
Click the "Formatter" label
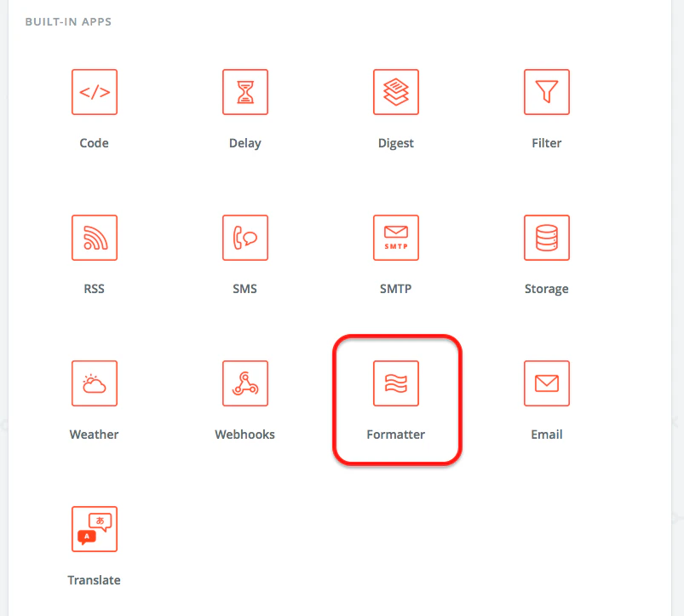(x=396, y=435)
